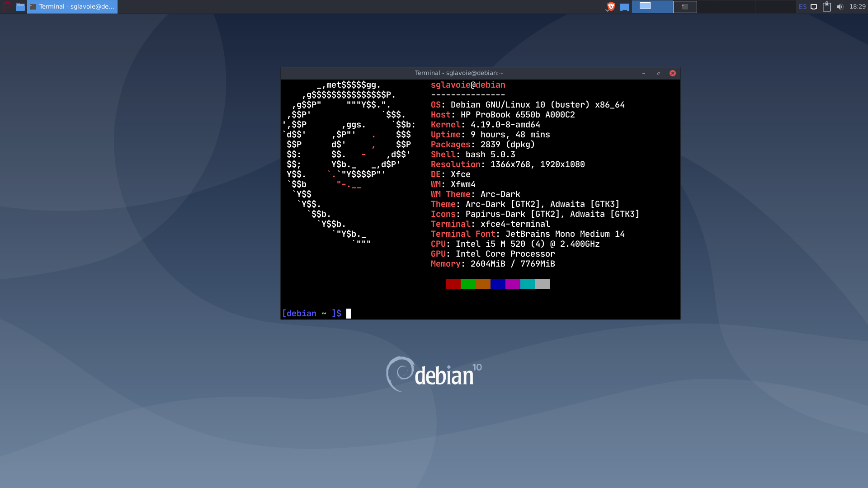Click the display tray icon beside ES

(x=814, y=6)
